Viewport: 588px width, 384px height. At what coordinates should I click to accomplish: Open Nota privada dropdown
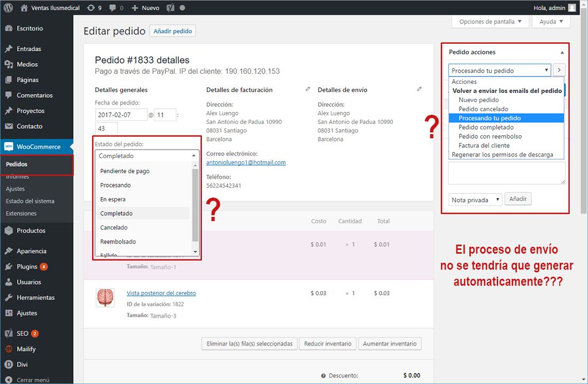475,200
